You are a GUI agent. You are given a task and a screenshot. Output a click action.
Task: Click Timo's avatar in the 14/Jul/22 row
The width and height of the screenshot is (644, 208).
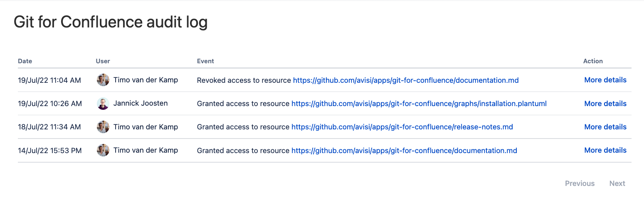tap(103, 150)
